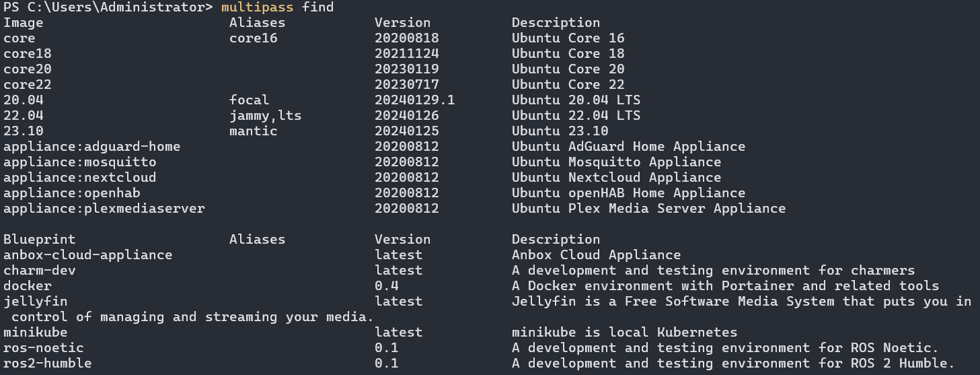Click 'Jellyfin is a Free Software' description
This screenshot has height=375, width=980.
742,301
